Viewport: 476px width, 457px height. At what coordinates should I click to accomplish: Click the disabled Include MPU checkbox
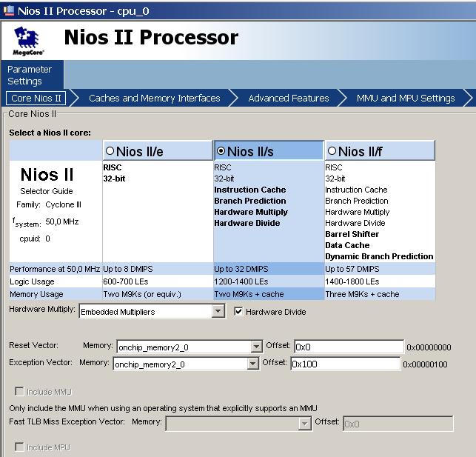[x=19, y=447]
